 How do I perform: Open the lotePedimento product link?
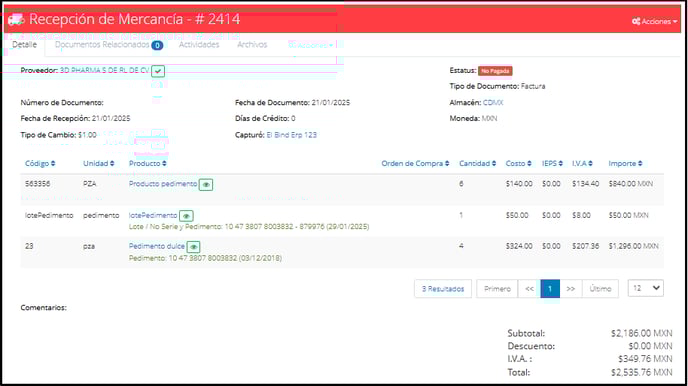click(153, 215)
